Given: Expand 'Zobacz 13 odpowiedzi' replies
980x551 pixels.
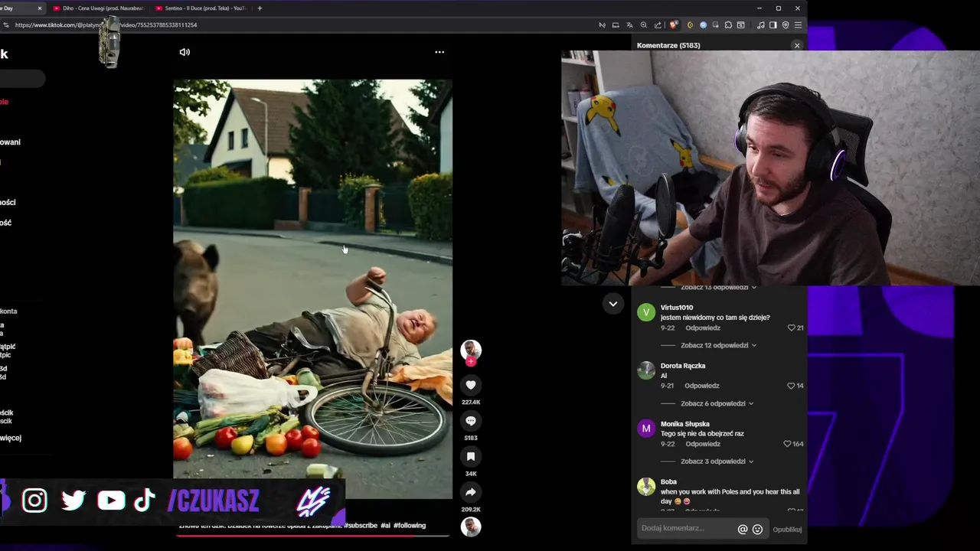Looking at the screenshot, I should [x=718, y=288].
